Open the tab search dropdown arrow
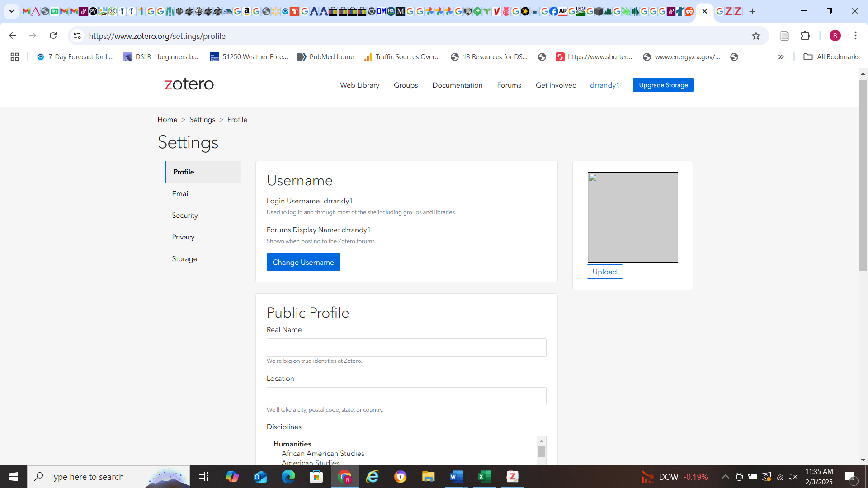Image resolution: width=868 pixels, height=488 pixels. pyautogui.click(x=12, y=11)
